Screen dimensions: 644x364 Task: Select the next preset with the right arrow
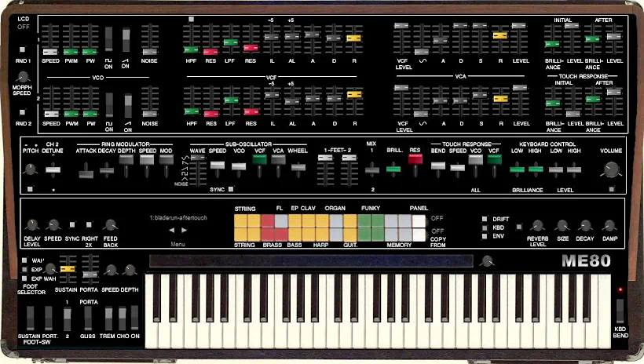pyautogui.click(x=184, y=231)
